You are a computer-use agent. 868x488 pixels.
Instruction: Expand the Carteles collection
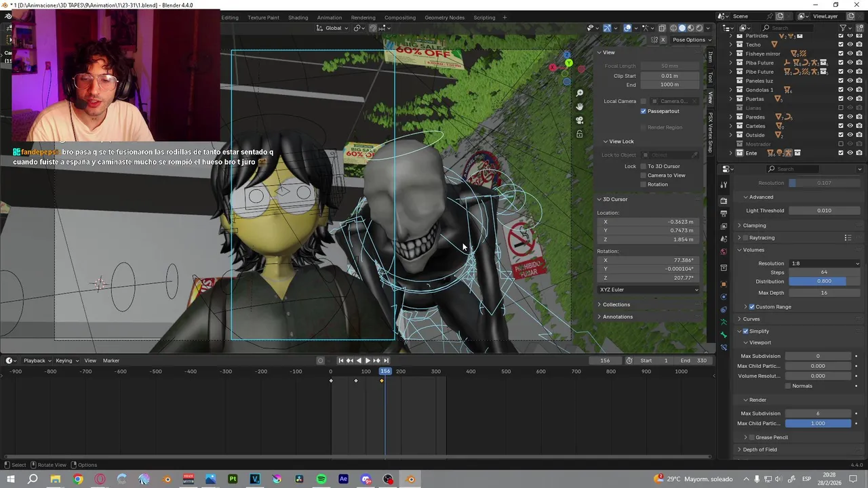(x=732, y=126)
